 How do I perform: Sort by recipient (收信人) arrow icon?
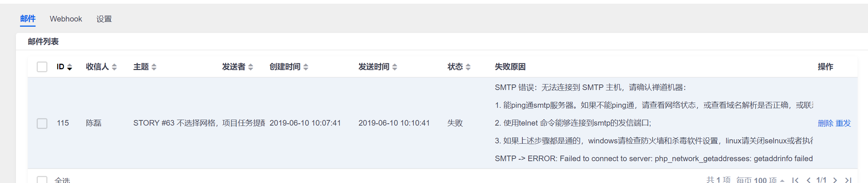click(x=114, y=67)
